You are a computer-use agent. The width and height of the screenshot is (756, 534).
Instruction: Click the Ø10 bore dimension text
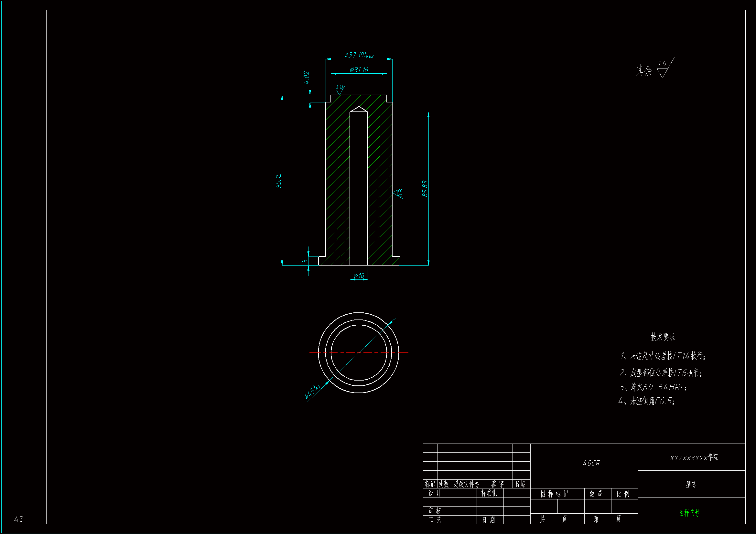359,276
